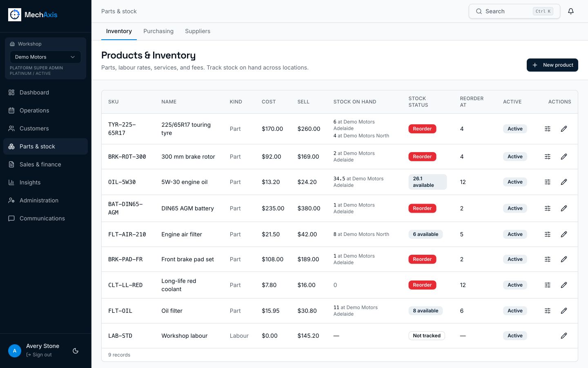The height and width of the screenshot is (368, 588).
Task: Switch to the Purchasing tab
Action: [x=158, y=31]
